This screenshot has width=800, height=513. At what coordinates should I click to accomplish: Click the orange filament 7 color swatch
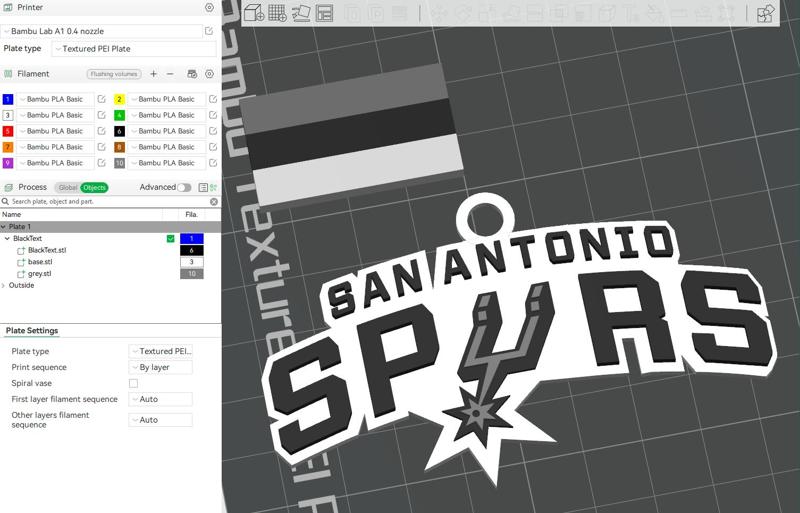click(8, 146)
